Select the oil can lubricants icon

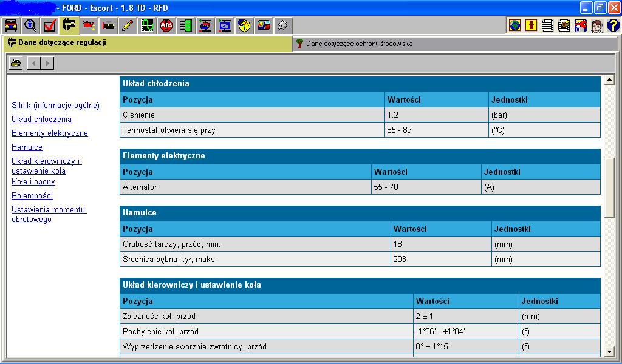(89, 25)
